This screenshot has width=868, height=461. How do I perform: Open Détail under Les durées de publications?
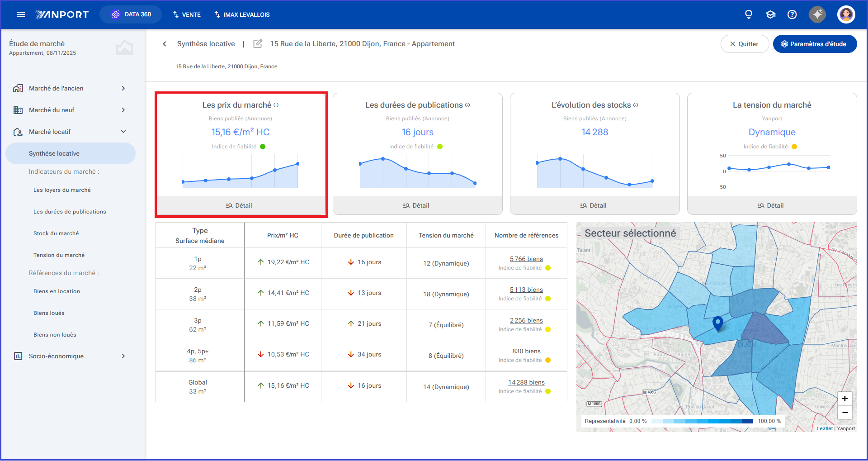417,205
